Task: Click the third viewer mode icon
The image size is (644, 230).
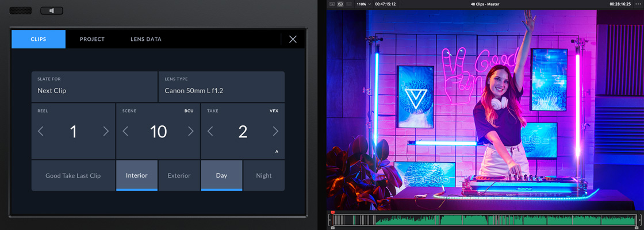Action: point(348,3)
